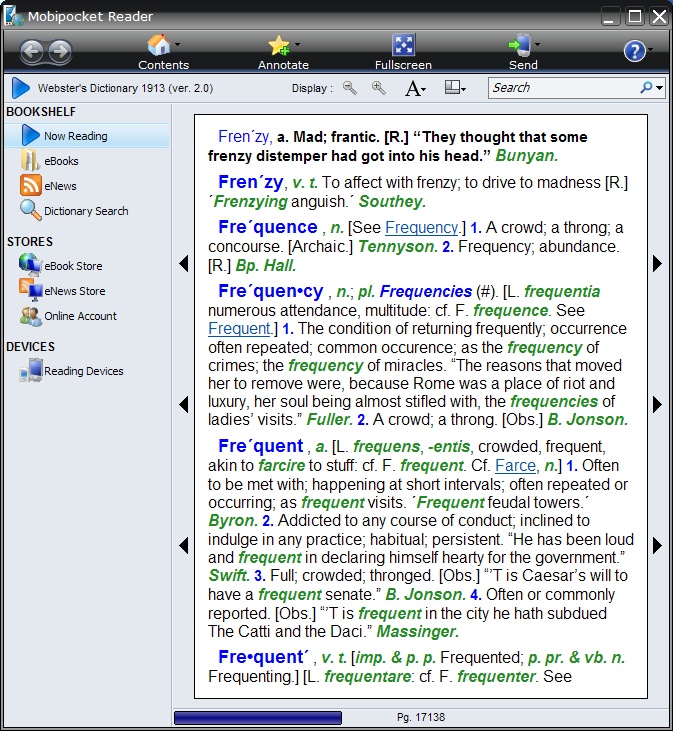Click the middle next-page arrow right of text
Screen dimensions: 673x731
657,405
